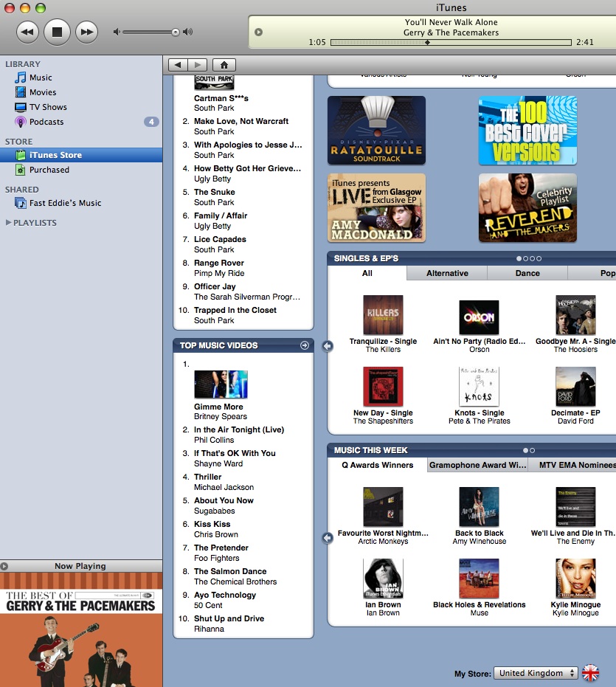
Task: Open Fast Eddie's Music shared library
Action: [x=65, y=204]
